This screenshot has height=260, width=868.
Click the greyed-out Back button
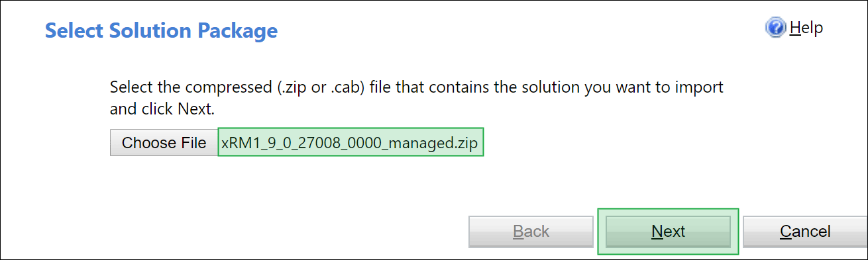pyautogui.click(x=531, y=231)
